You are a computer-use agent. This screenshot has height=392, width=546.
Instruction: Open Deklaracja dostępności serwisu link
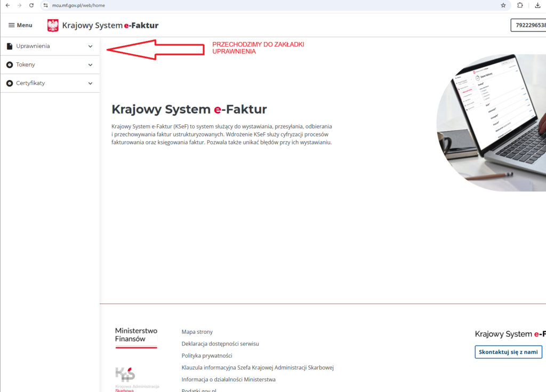[x=220, y=344]
